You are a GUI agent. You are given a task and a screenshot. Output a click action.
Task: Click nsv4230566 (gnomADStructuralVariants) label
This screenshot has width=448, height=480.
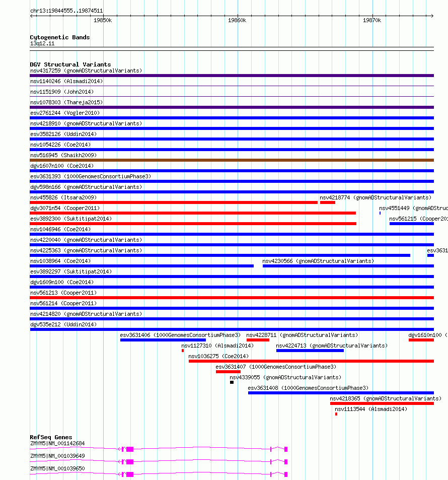318,261
